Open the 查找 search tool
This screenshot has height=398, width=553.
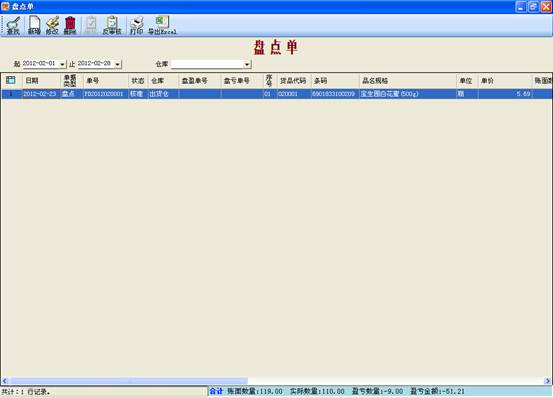13,25
